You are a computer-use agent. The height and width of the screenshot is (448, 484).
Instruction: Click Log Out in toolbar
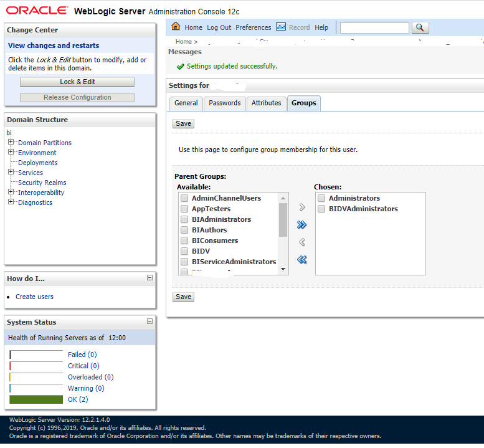[219, 27]
